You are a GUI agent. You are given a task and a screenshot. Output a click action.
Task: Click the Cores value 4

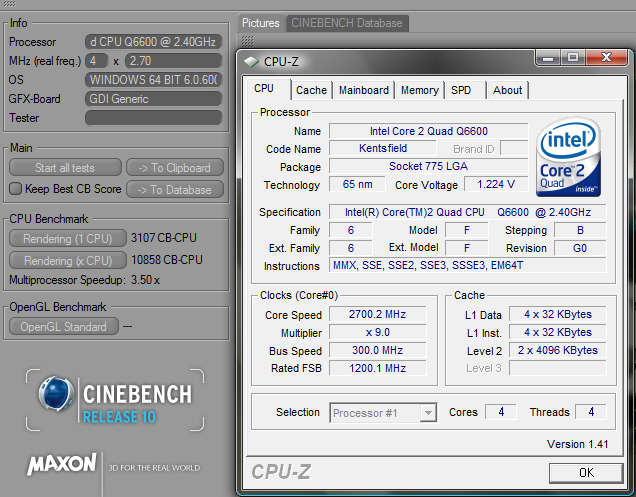(x=501, y=412)
